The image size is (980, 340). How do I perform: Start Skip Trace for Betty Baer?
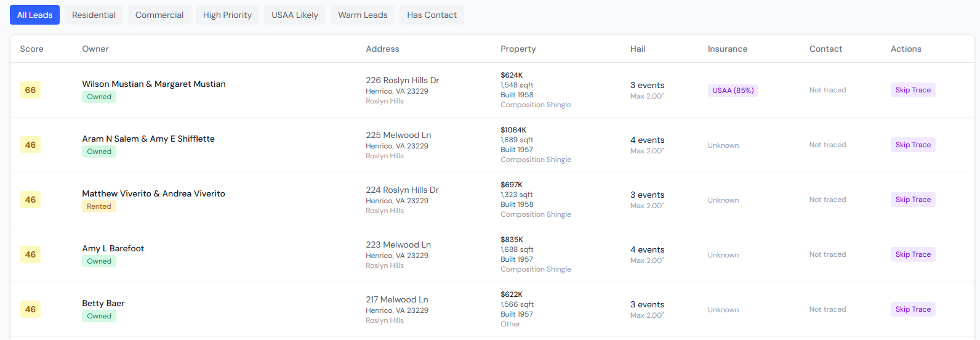[913, 309]
